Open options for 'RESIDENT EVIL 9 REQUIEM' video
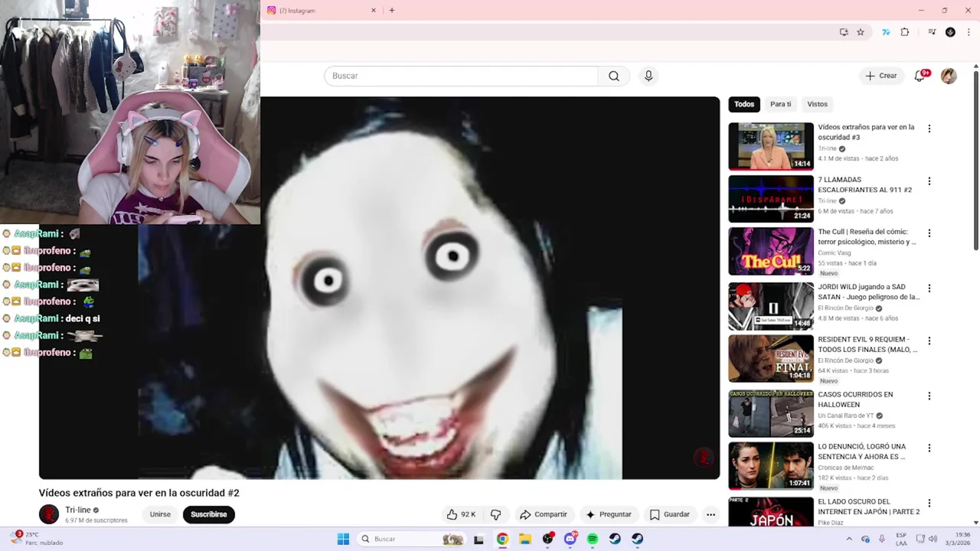The height and width of the screenshot is (551, 980). (929, 341)
